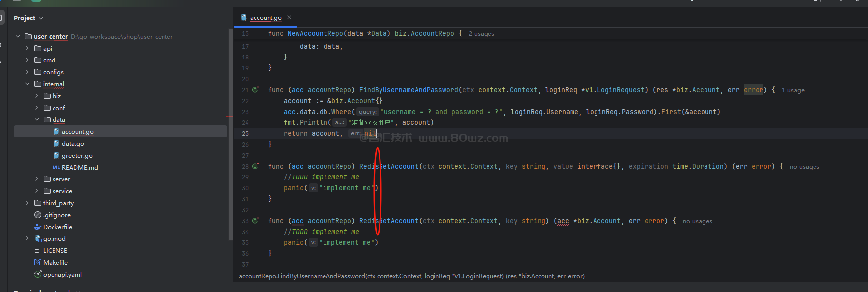Click the Markdown icon next to README.md

click(56, 168)
